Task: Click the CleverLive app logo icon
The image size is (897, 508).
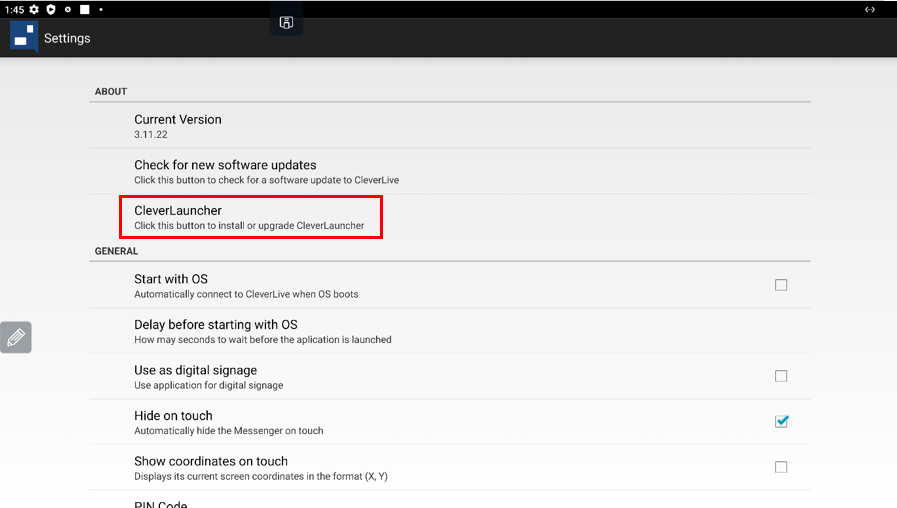Action: [x=24, y=38]
